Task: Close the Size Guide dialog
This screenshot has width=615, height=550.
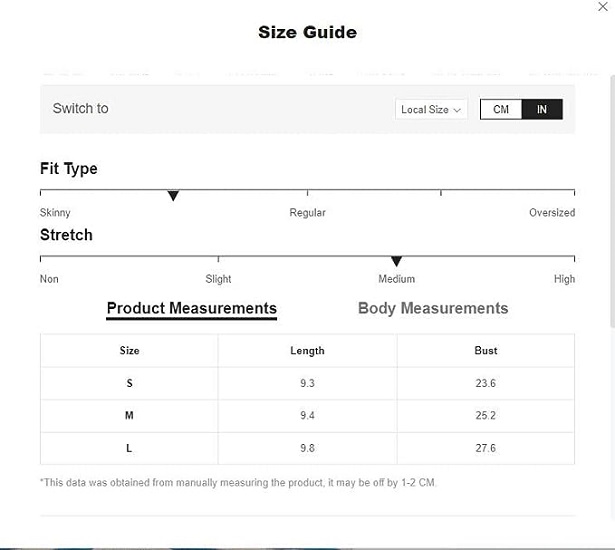Action: point(603,6)
